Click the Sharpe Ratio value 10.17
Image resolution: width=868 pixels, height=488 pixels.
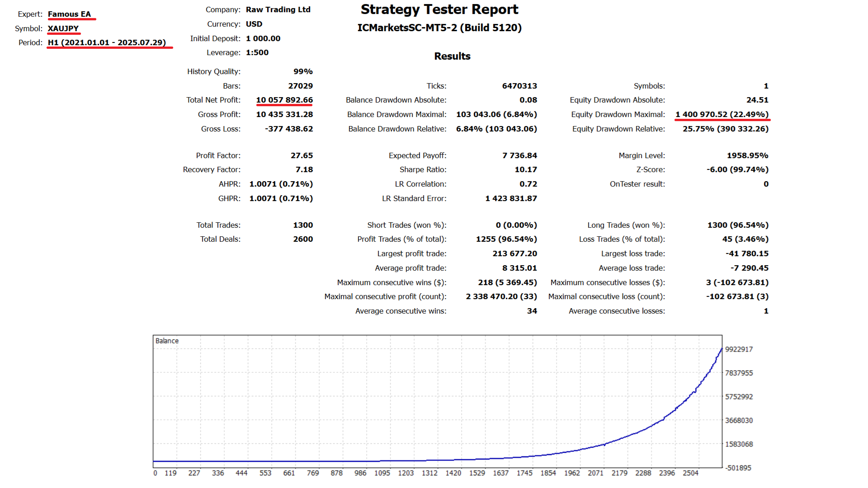click(525, 169)
